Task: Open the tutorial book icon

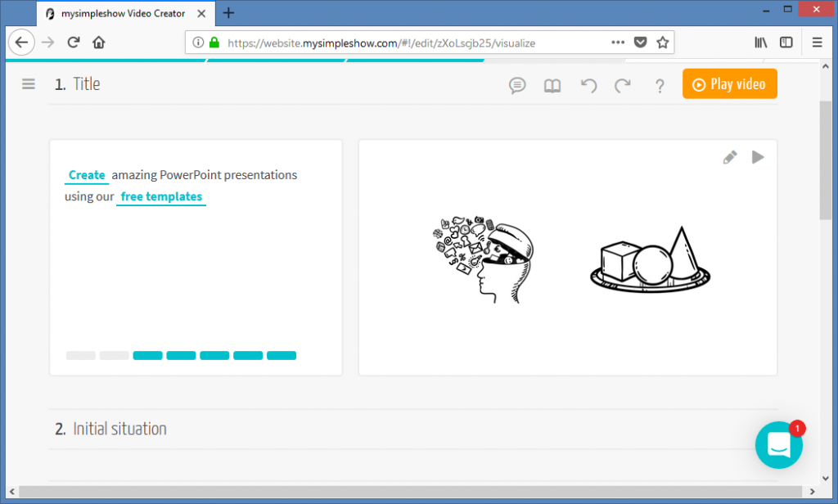Action: tap(552, 86)
